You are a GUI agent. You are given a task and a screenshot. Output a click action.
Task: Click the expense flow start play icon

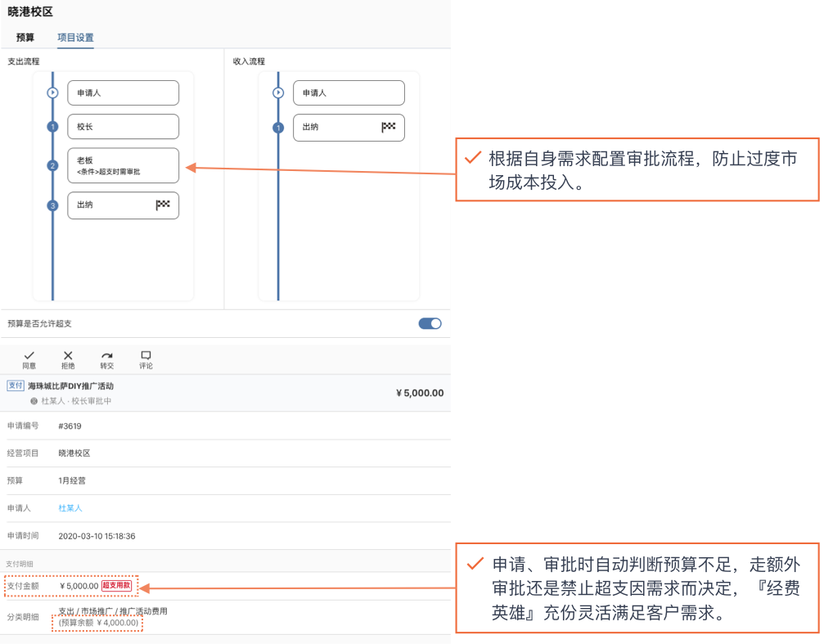pos(52,93)
